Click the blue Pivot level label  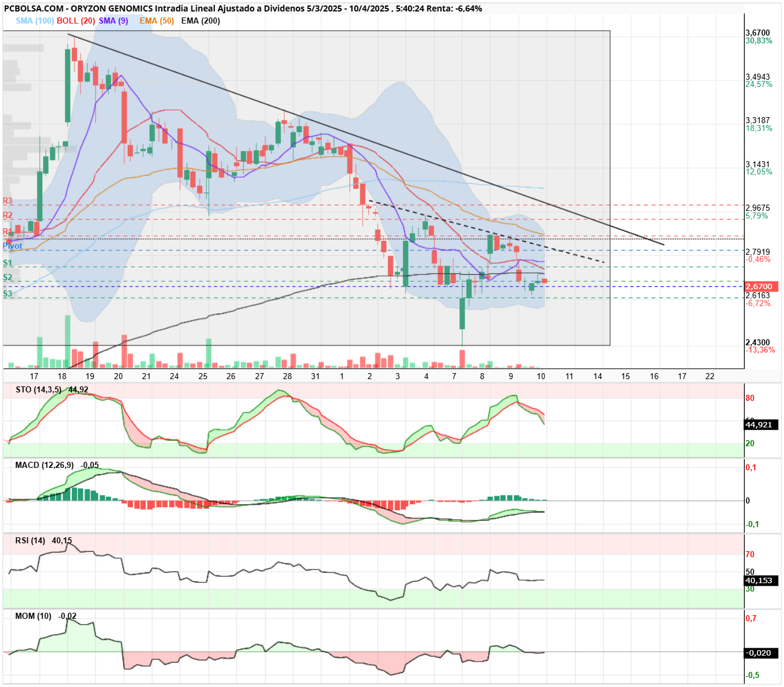[13, 246]
